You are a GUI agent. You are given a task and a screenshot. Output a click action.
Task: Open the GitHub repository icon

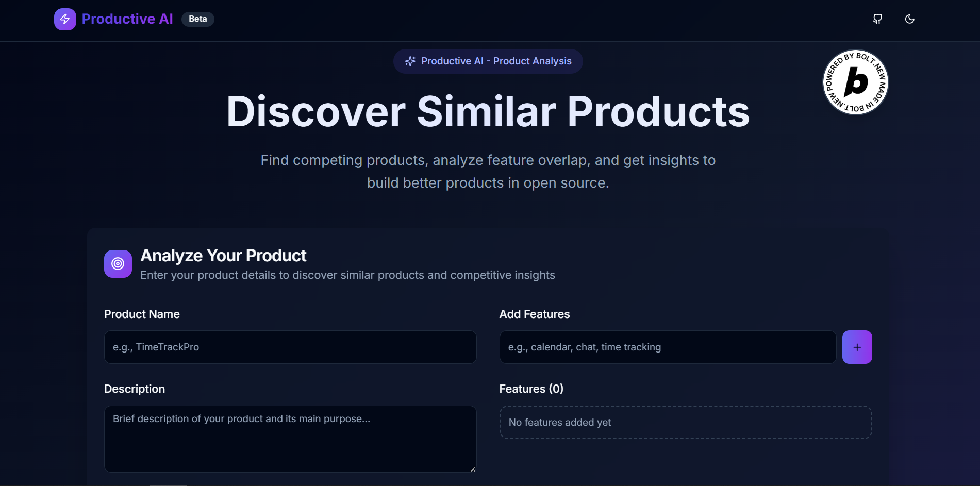(877, 19)
